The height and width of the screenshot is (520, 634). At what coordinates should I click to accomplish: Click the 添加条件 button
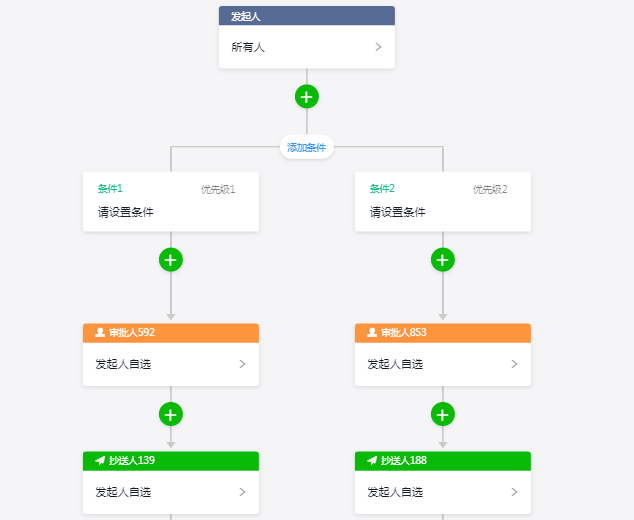(x=307, y=147)
